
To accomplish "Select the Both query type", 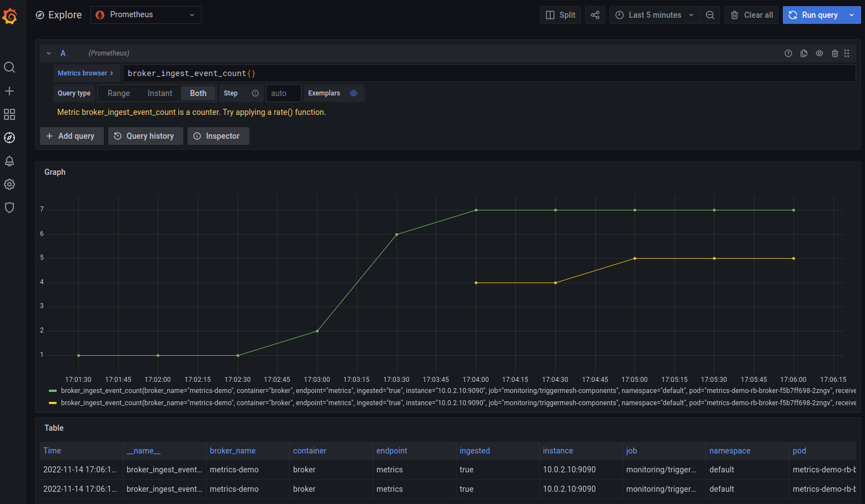I will [x=198, y=93].
